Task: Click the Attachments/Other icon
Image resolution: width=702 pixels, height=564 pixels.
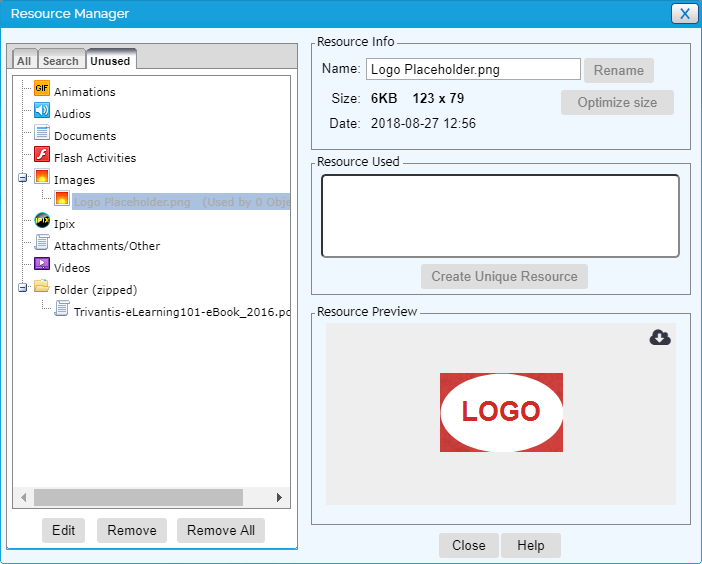Action: [42, 244]
